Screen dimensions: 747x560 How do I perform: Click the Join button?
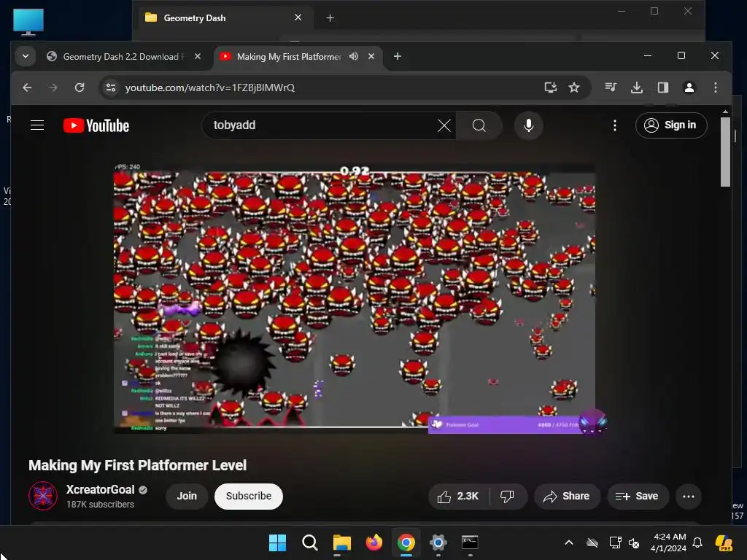pos(187,496)
